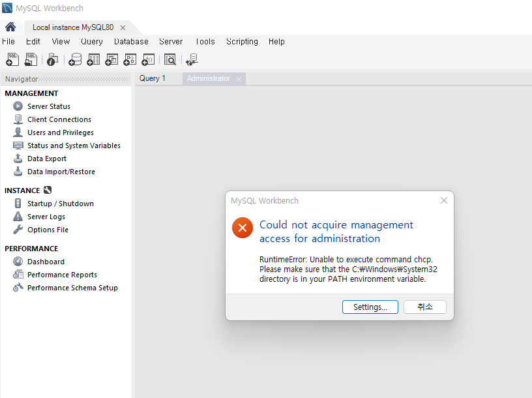Create a new stored procedure icon
The height and width of the screenshot is (398, 532).
(x=130, y=59)
